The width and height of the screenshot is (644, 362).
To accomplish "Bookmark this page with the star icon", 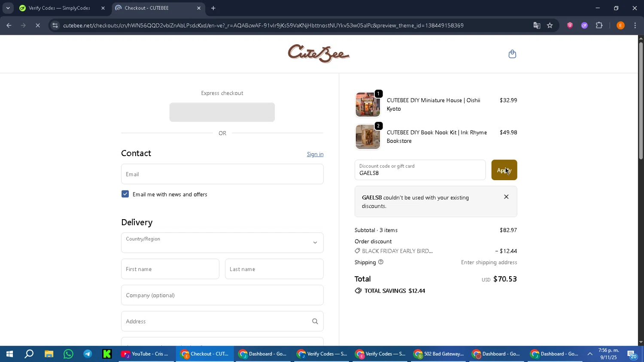I will (x=550, y=25).
